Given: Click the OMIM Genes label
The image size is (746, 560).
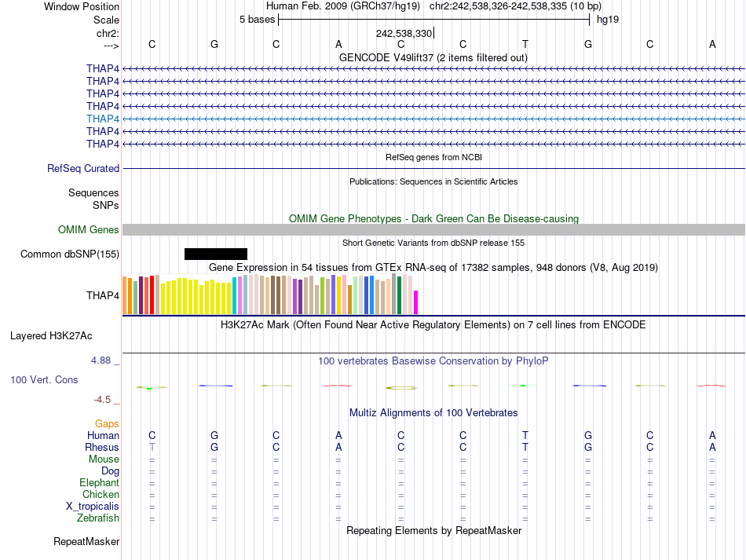Looking at the screenshot, I should pos(88,230).
